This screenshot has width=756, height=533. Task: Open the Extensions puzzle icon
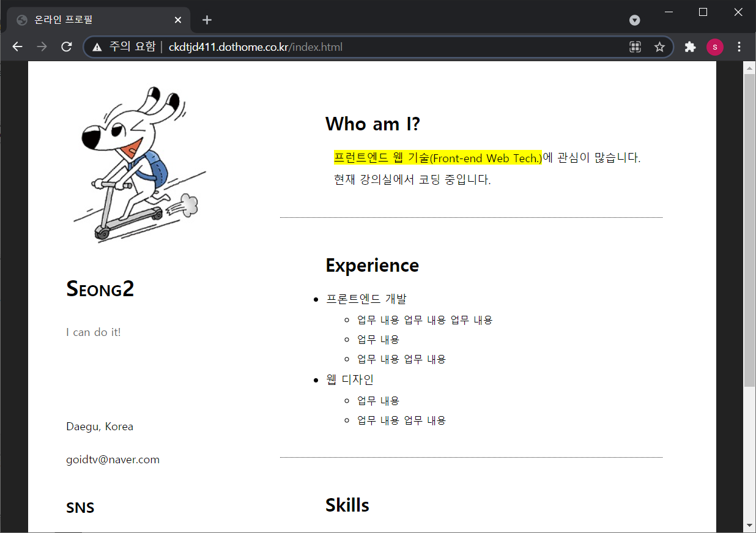coord(690,47)
